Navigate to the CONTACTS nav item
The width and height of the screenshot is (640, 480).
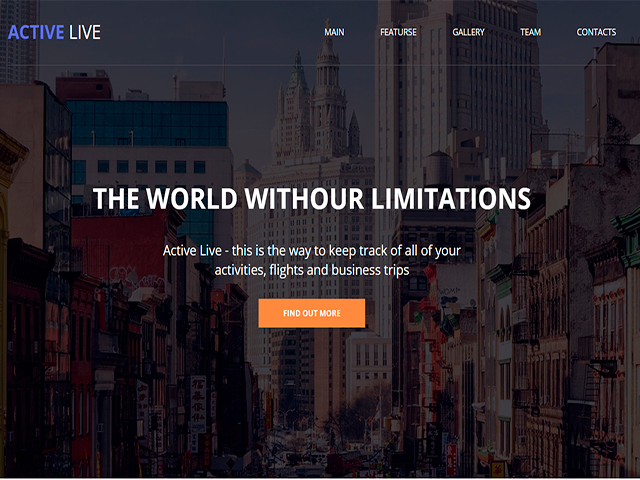click(596, 32)
